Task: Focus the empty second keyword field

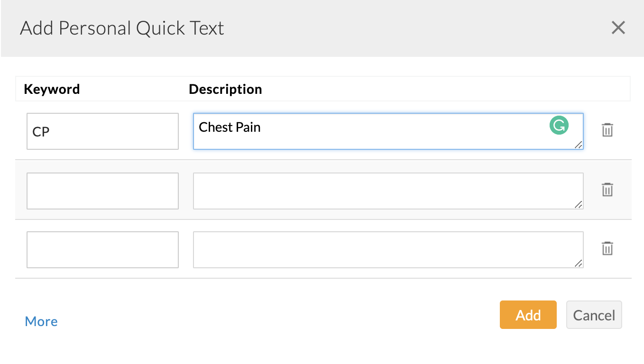Action: 102,191
